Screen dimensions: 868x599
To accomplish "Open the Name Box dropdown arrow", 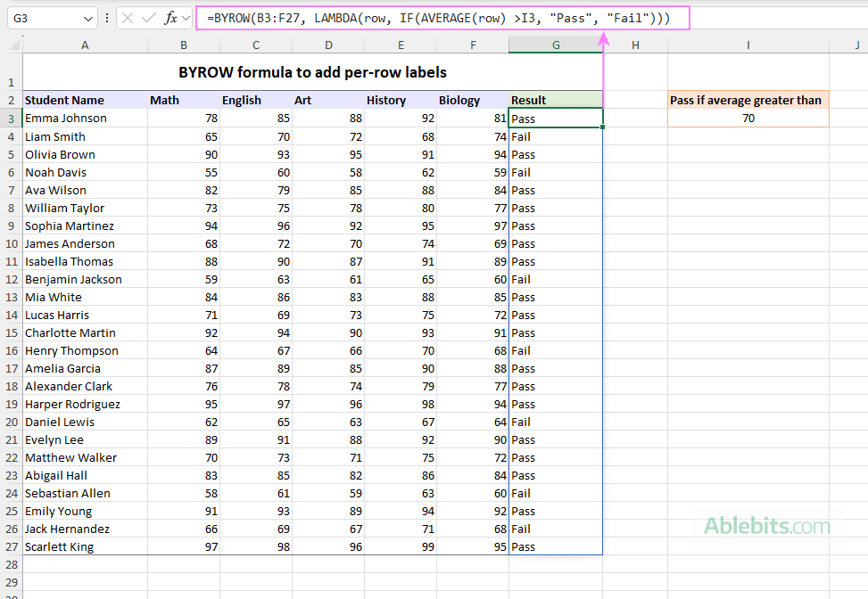I will pos(87,18).
